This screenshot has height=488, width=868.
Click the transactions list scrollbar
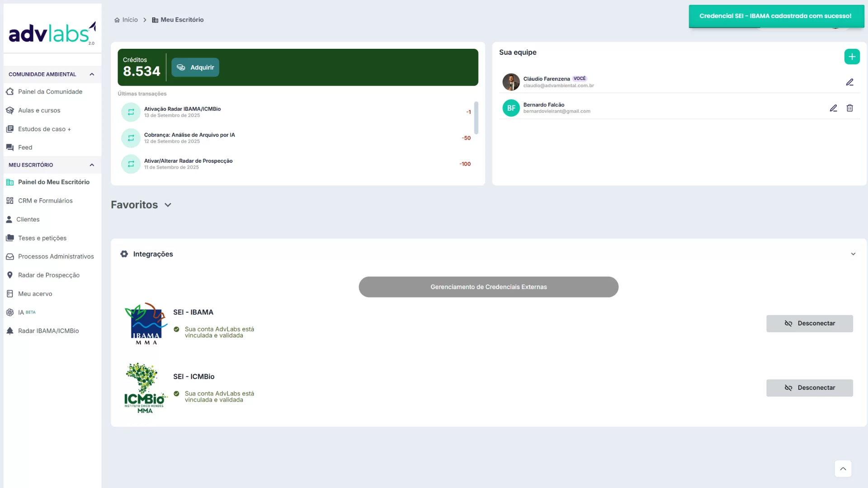(476, 118)
